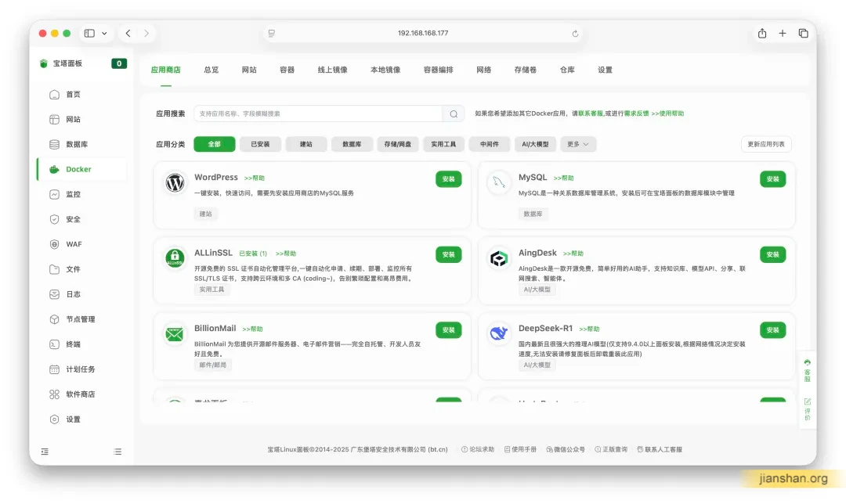Install WordPress with 安装 button
Screen dimensions: 846x504
[x=448, y=179]
